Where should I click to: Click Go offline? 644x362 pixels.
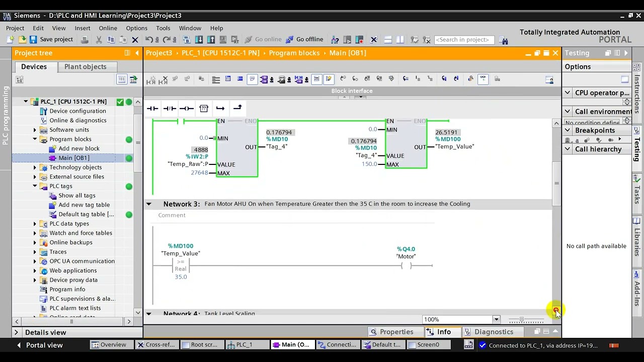[304, 39]
